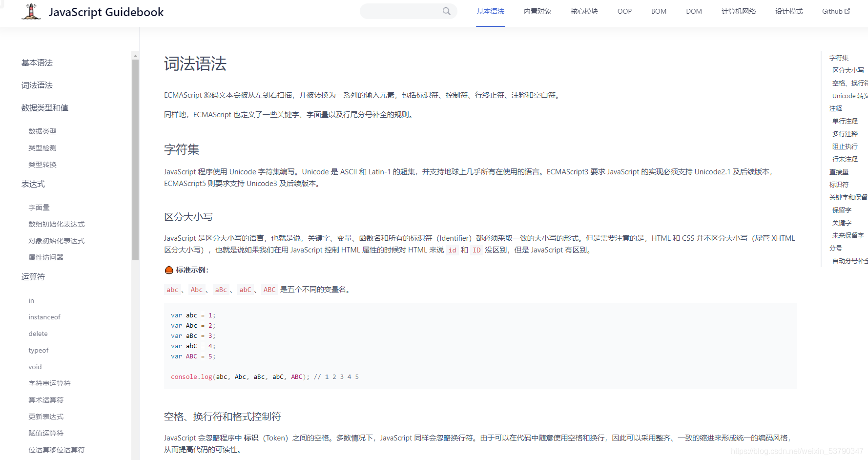The image size is (868, 460).
Task: Select instanceof in the operators list
Action: pos(44,317)
